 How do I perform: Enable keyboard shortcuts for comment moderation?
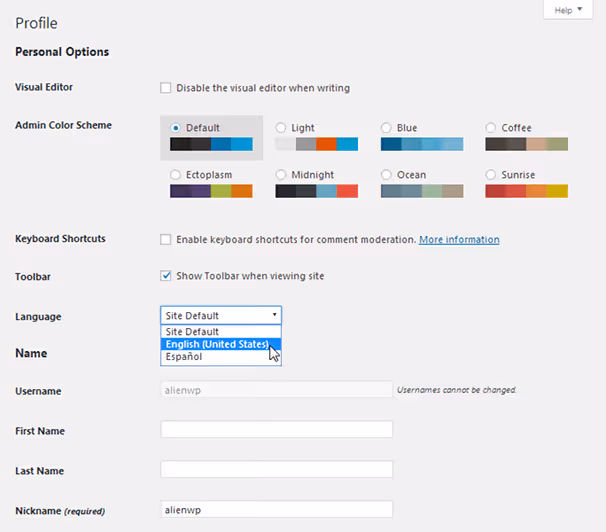click(165, 240)
